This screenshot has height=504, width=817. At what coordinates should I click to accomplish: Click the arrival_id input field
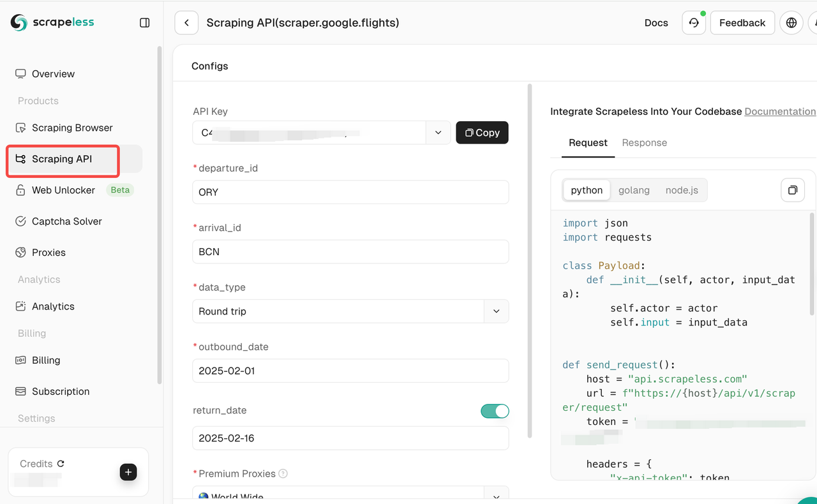tap(350, 252)
